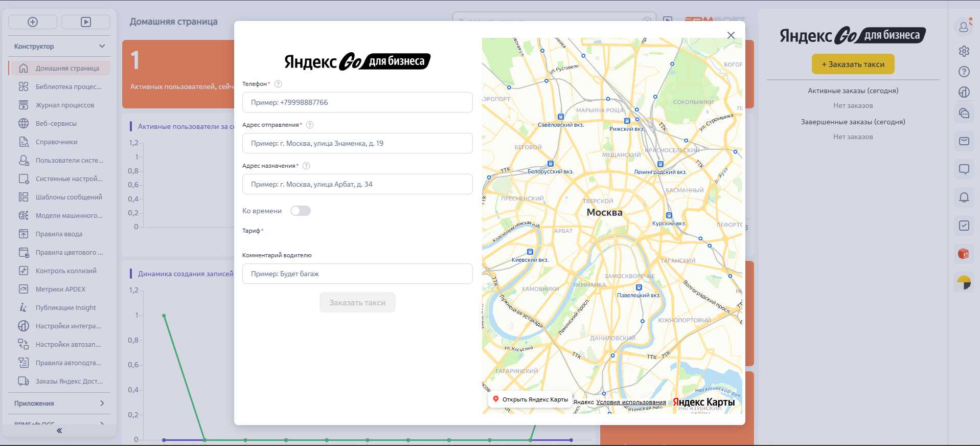Open Веб-сервисы globe icon

24,123
